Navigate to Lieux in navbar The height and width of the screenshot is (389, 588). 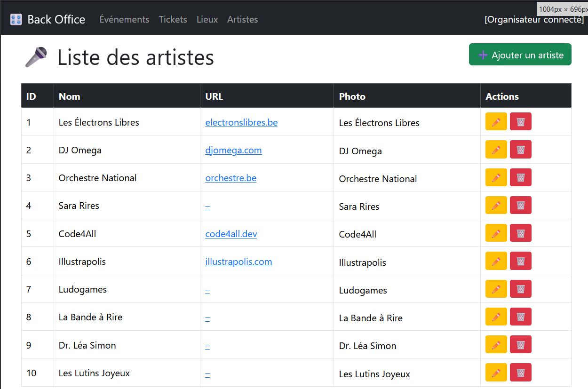click(207, 19)
